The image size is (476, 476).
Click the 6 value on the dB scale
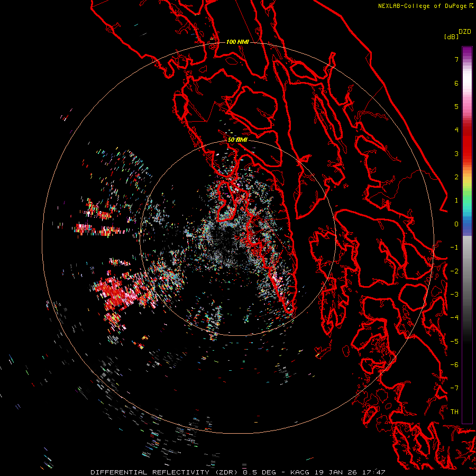(x=456, y=83)
